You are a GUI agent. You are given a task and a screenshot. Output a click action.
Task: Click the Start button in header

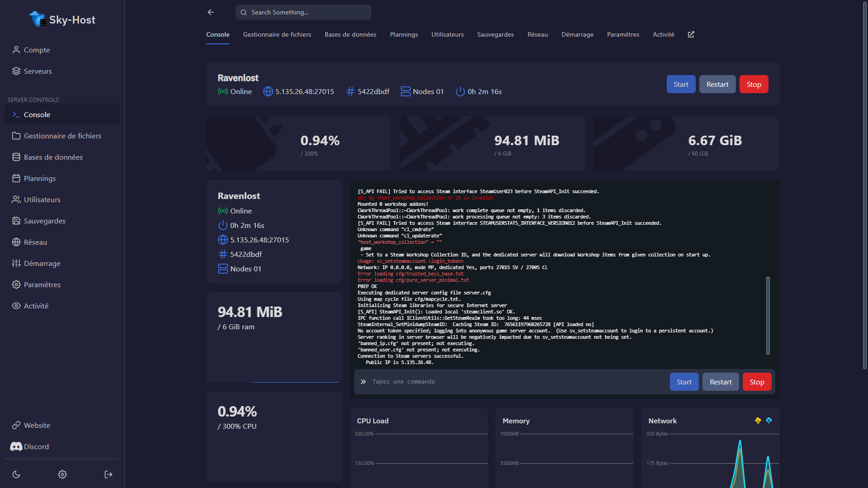681,84
